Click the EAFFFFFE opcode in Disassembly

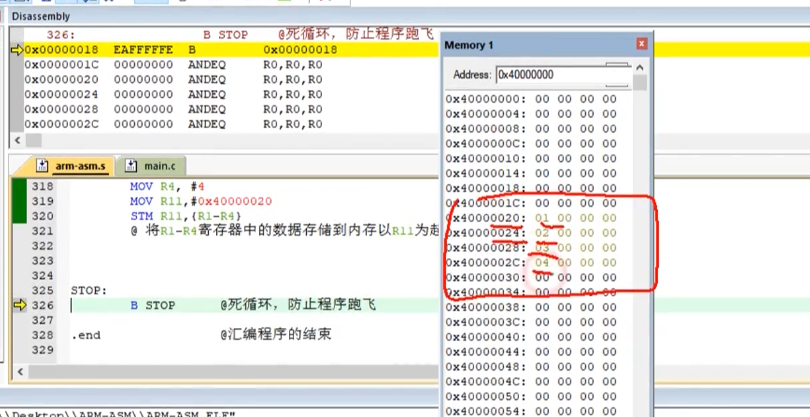(x=144, y=50)
